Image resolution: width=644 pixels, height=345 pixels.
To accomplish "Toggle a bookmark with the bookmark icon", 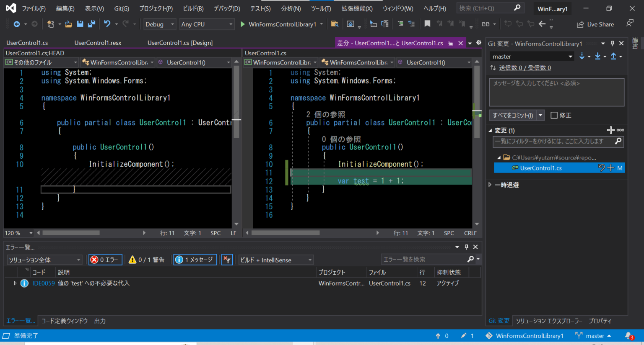I will click(x=427, y=24).
